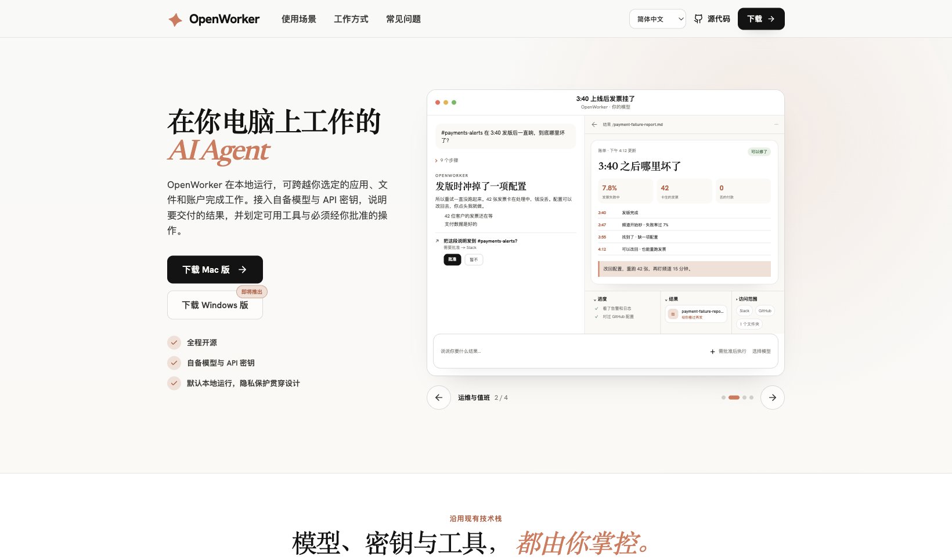The image size is (952, 560).
Task: Click the green window dot in mockup
Action: point(454,102)
